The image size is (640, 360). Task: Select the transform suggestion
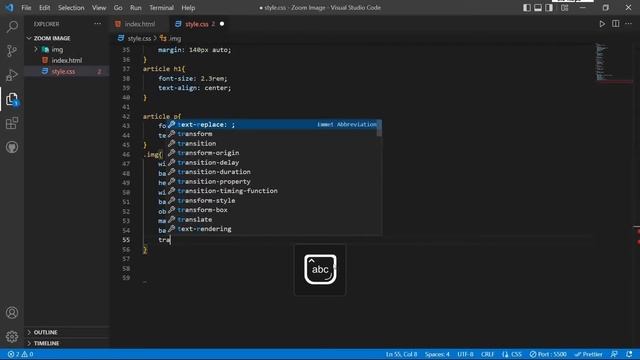click(273, 134)
